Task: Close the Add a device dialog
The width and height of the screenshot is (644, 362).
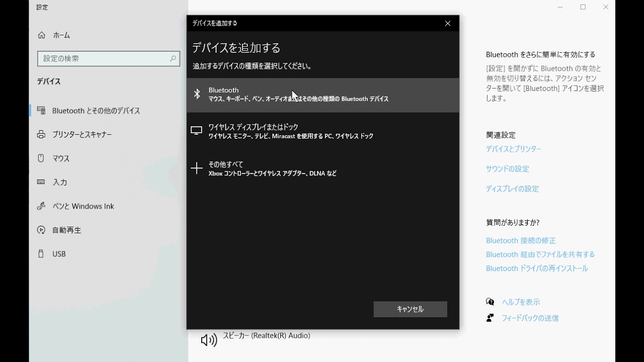Action: coord(447,23)
